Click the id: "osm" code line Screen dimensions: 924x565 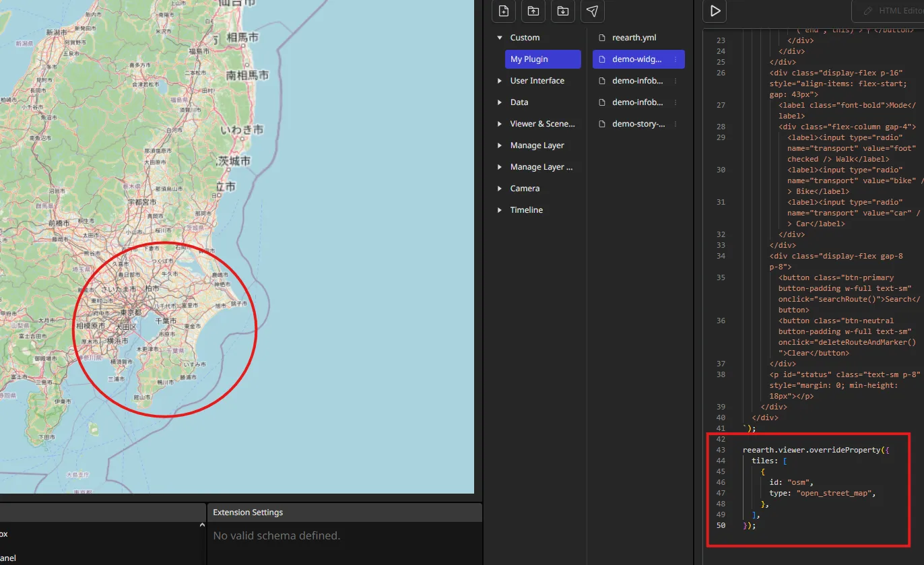791,482
